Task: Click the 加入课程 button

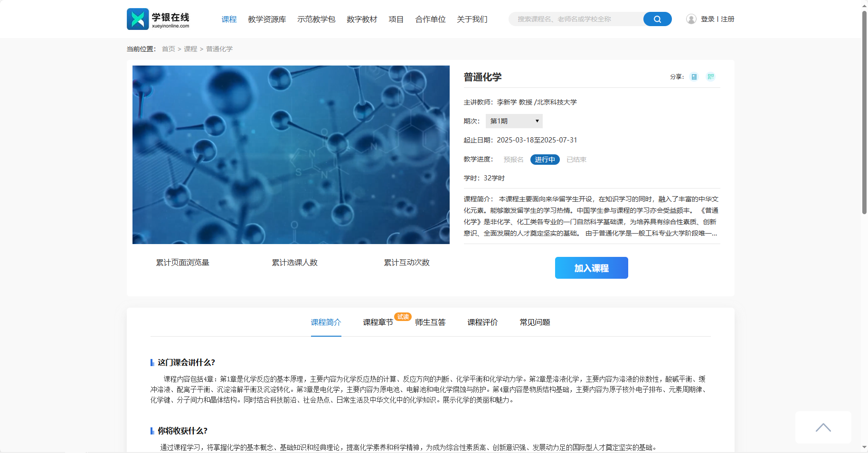Action: pos(592,268)
